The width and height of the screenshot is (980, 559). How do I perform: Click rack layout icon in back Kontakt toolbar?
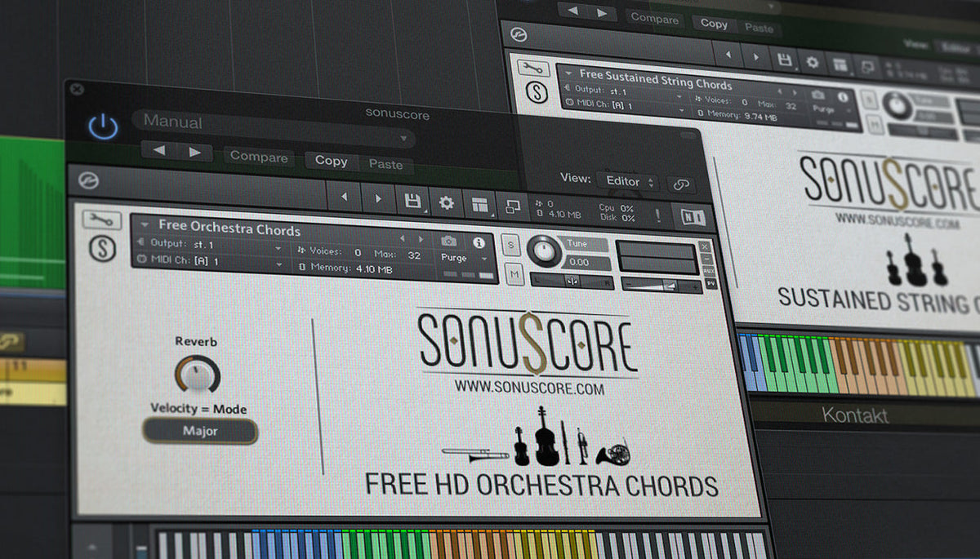click(840, 64)
